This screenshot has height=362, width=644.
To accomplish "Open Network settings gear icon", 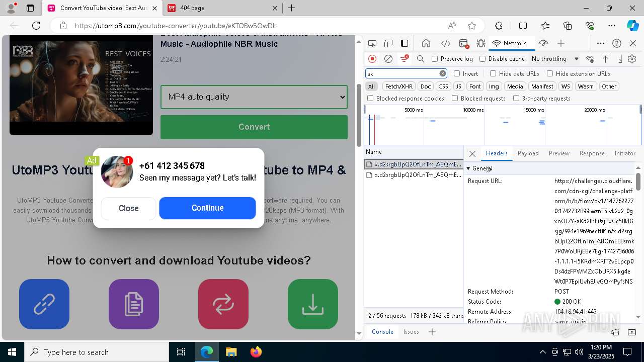I will click(x=632, y=59).
